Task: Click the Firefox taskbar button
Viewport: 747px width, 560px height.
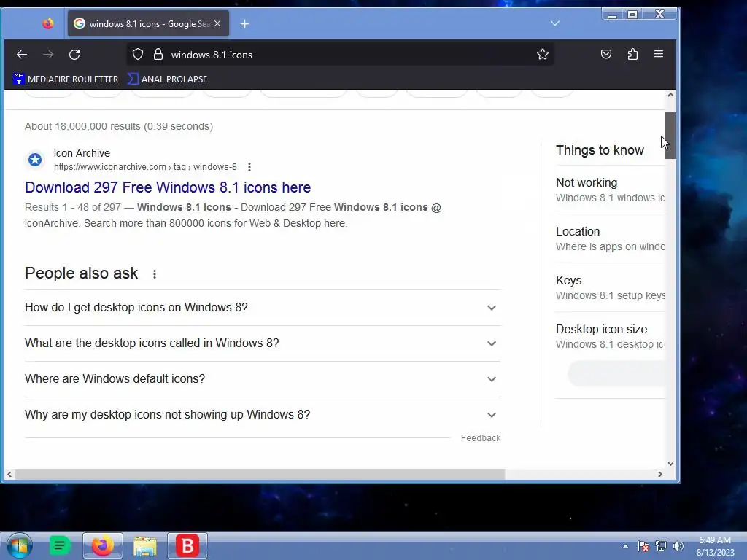Action: 102,545
